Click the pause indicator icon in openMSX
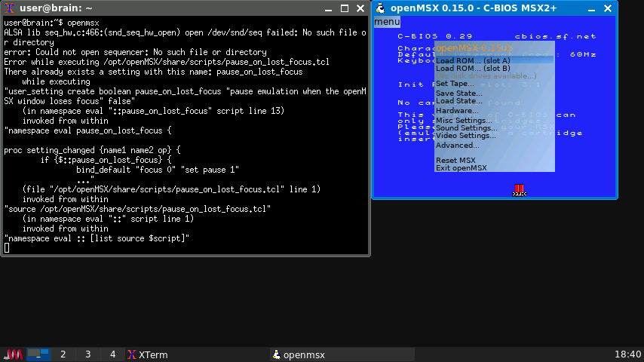Screen dimensions: 644x362 pos(519,190)
